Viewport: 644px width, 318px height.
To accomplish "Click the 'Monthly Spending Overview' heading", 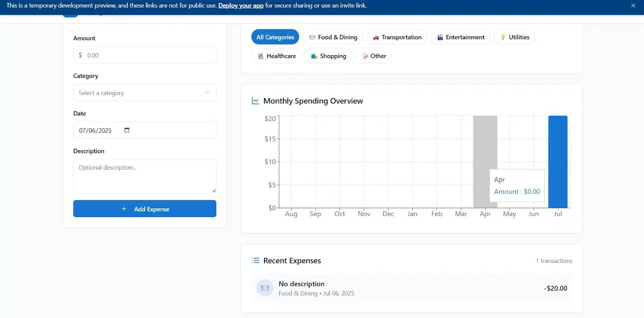I will [x=313, y=101].
